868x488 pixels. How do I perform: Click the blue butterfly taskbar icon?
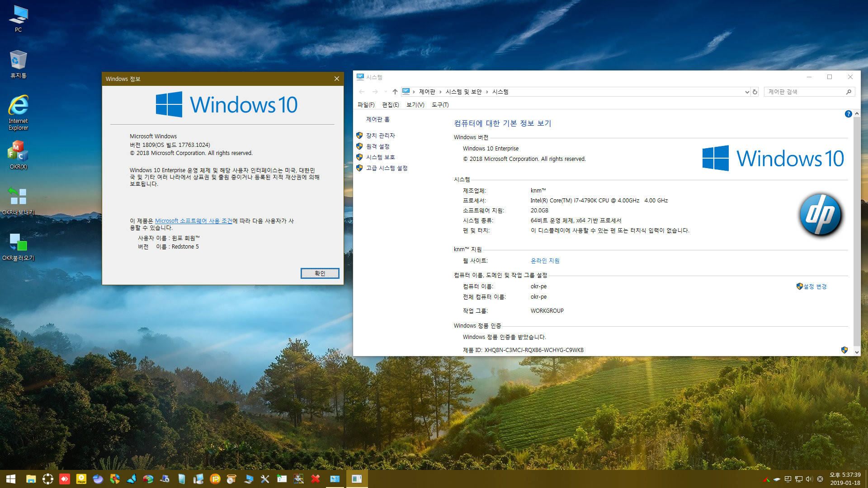132,479
